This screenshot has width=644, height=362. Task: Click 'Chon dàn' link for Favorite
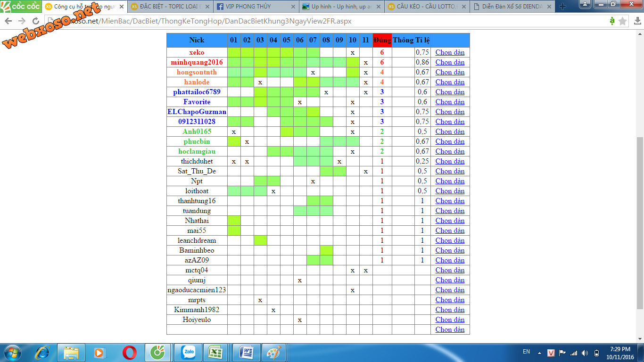[450, 102]
